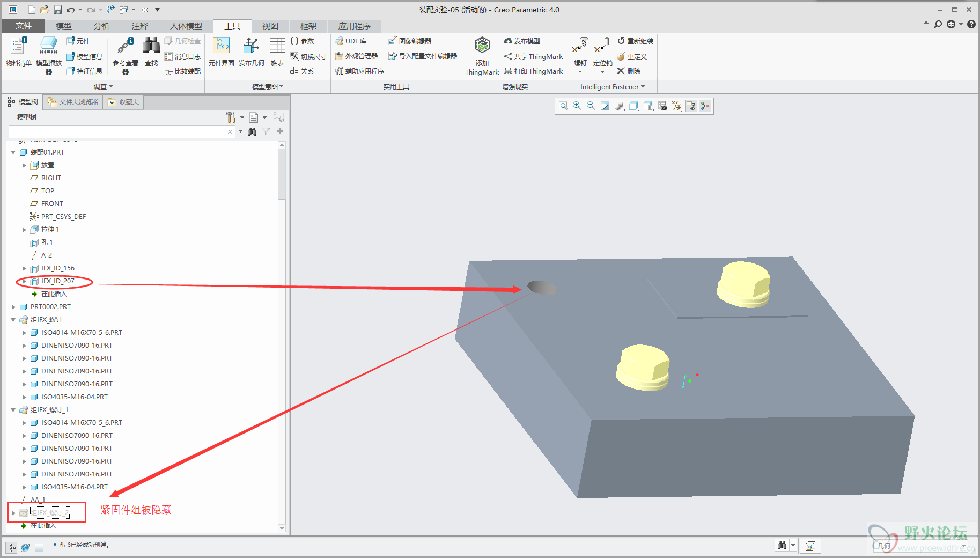Click the 删除 delete fastener button
The width and height of the screenshot is (980, 558).
[x=629, y=71]
